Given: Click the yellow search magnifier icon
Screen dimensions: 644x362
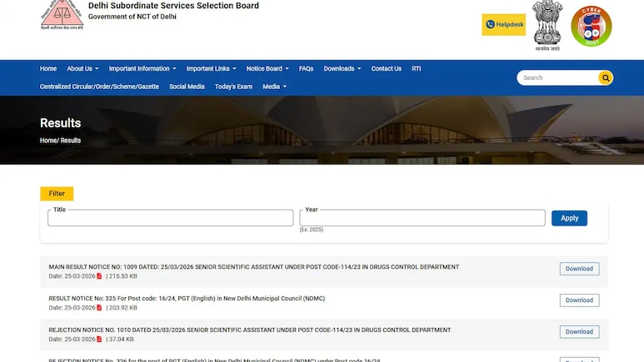Looking at the screenshot, I should (606, 77).
